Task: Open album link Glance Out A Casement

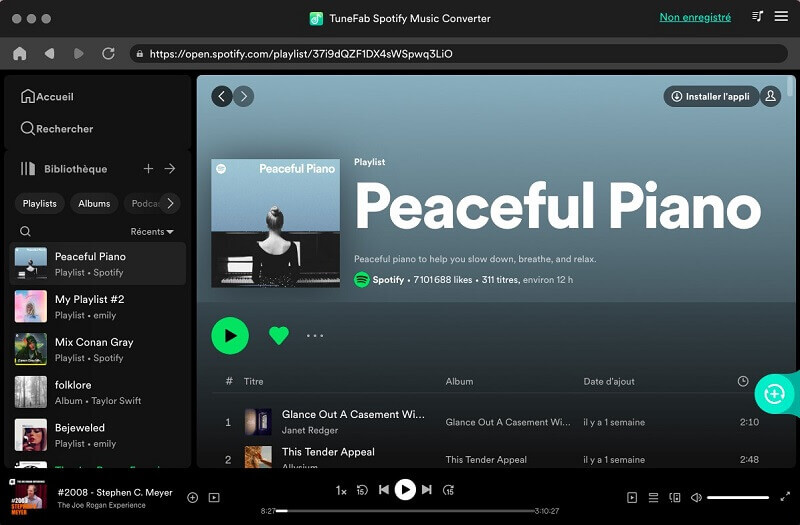Action: (x=508, y=422)
